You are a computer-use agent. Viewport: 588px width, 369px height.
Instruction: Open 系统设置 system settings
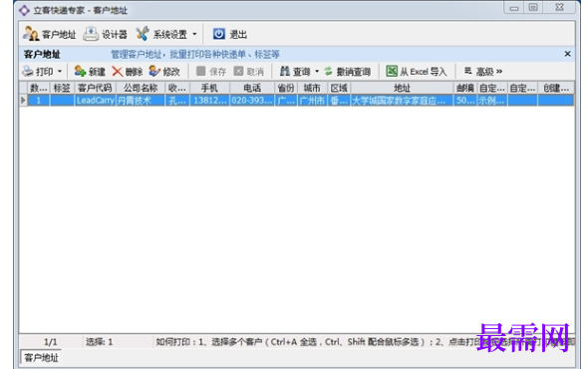point(161,34)
